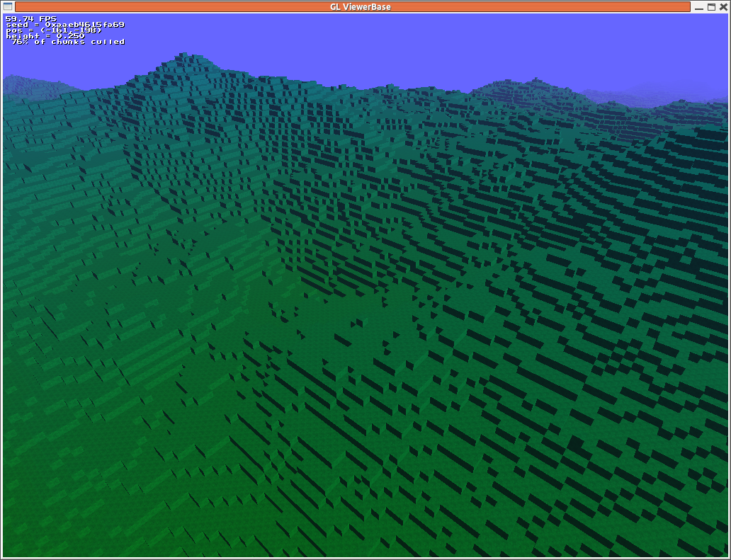Click the seed value text line
The height and width of the screenshot is (560, 731).
click(x=64, y=25)
